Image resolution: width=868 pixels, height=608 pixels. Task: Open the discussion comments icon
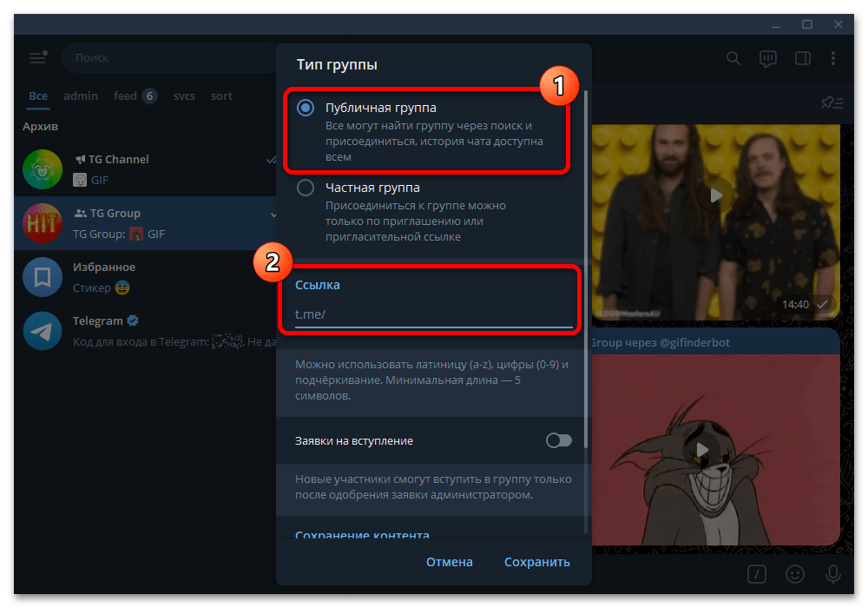768,58
